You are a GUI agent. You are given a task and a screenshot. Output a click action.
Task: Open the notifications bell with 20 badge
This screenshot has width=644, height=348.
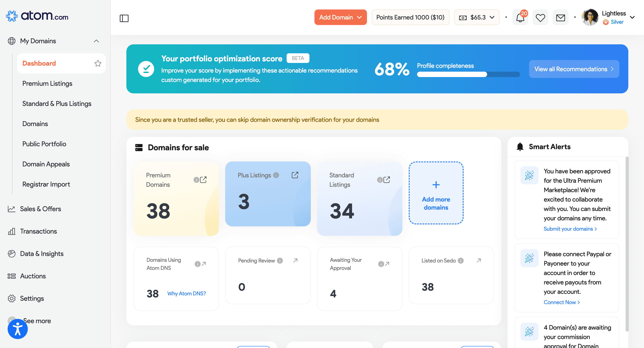coord(520,17)
